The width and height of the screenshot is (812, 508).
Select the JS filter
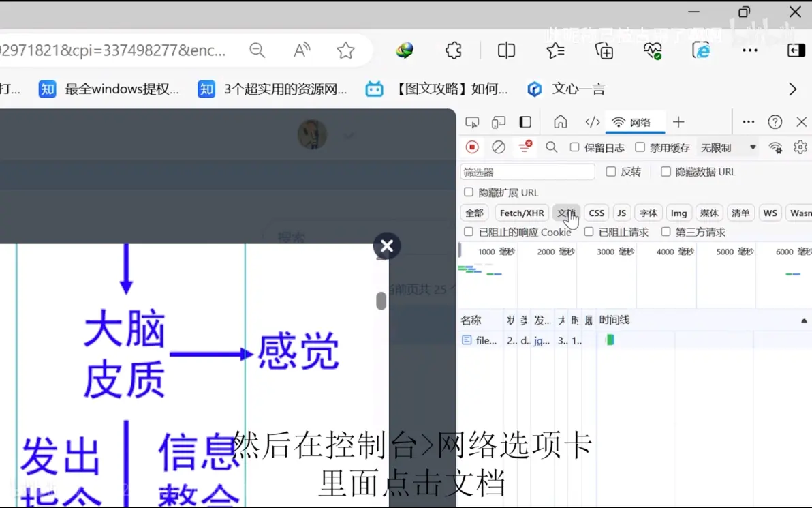tap(621, 213)
